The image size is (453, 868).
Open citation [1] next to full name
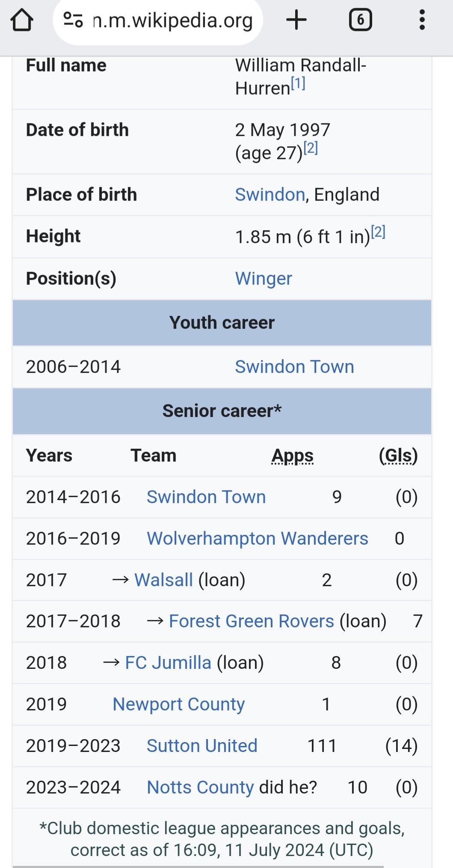tap(298, 83)
